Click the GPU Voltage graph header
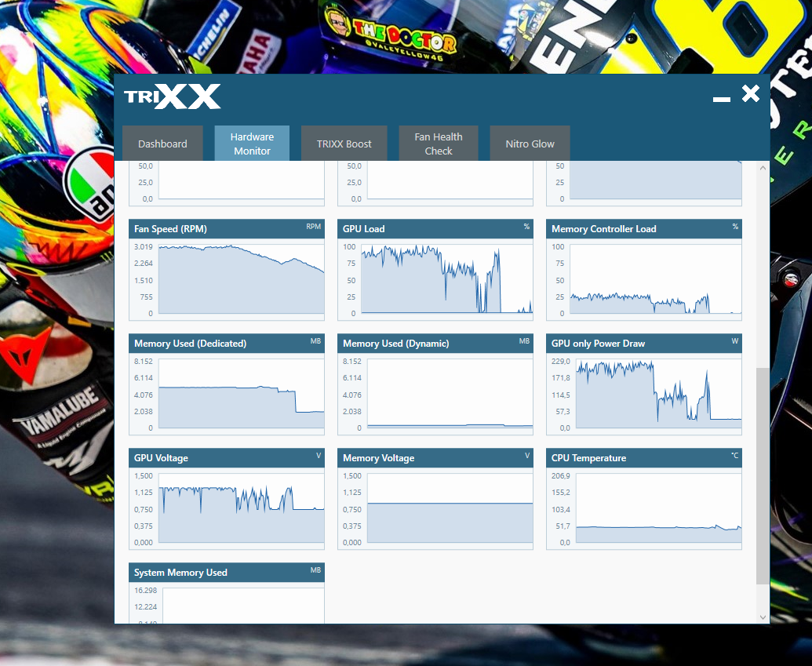The image size is (812, 666). coord(227,458)
